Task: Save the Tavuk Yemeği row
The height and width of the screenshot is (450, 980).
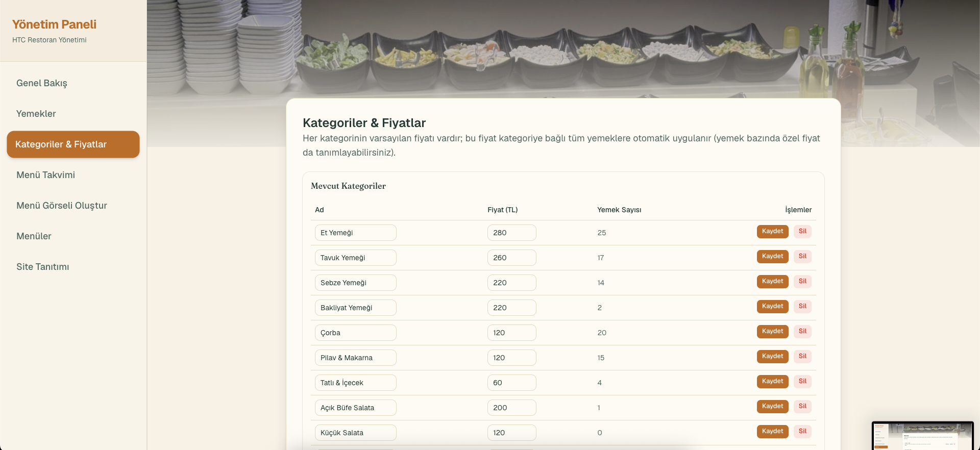Action: click(x=772, y=257)
